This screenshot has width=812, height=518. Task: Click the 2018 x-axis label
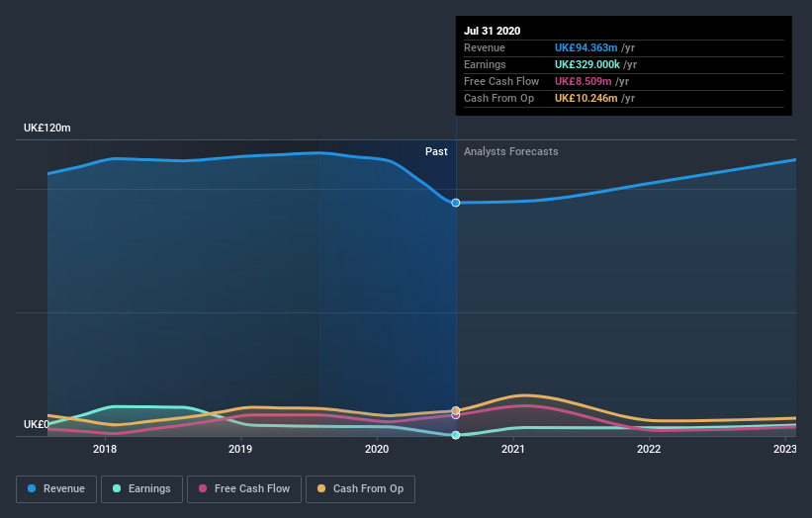tap(105, 449)
